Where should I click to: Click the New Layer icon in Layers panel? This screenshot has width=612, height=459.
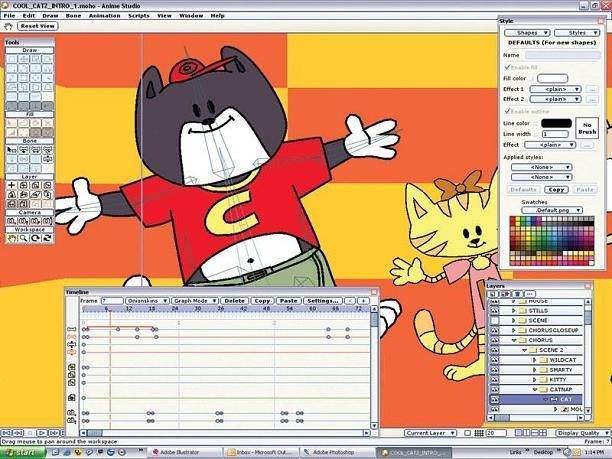coord(493,294)
